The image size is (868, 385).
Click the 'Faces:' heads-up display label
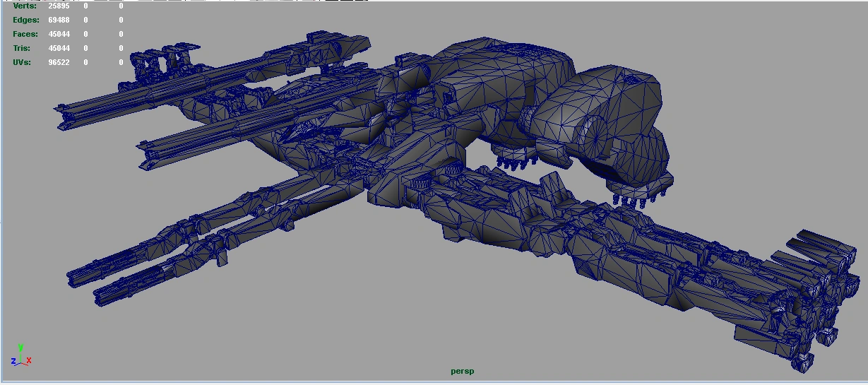pos(25,34)
